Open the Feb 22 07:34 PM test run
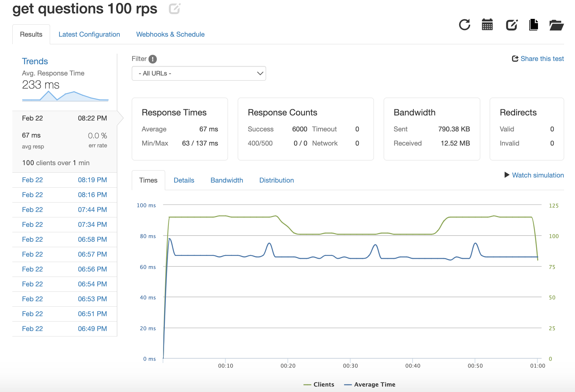Image resolution: width=575 pixels, height=392 pixels. 65,225
